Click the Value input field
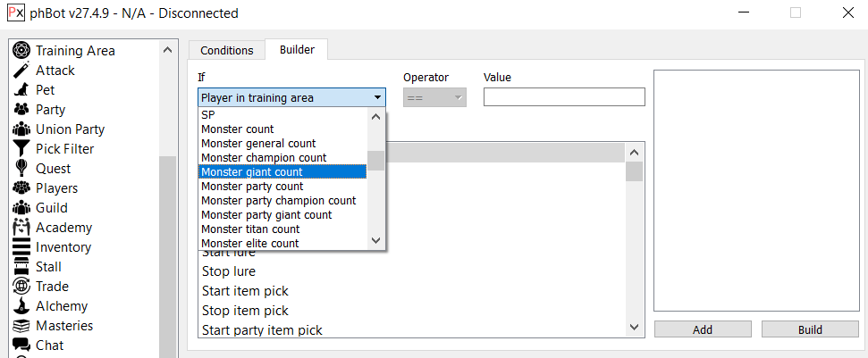 (x=563, y=97)
